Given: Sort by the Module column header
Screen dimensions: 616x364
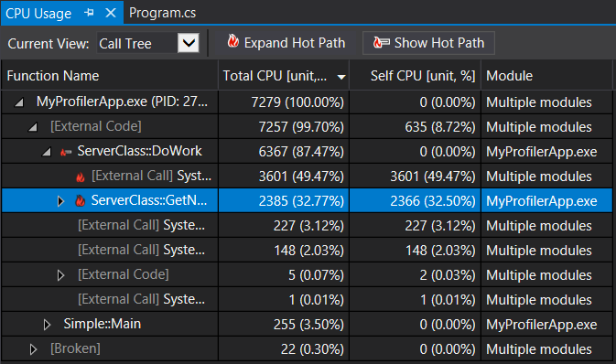Looking at the screenshot, I should [x=546, y=75].
